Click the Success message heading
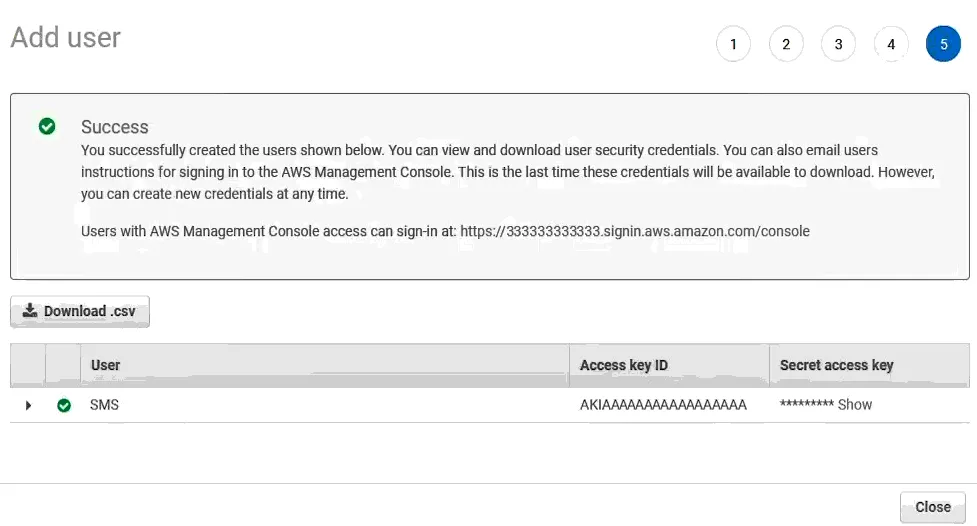Image resolution: width=977 pixels, height=526 pixels. tap(115, 127)
